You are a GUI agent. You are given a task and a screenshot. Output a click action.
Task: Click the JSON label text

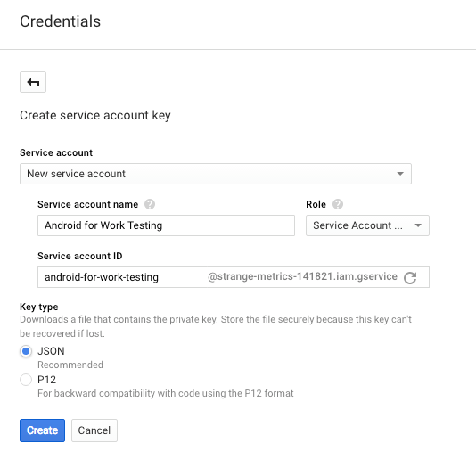click(x=51, y=351)
